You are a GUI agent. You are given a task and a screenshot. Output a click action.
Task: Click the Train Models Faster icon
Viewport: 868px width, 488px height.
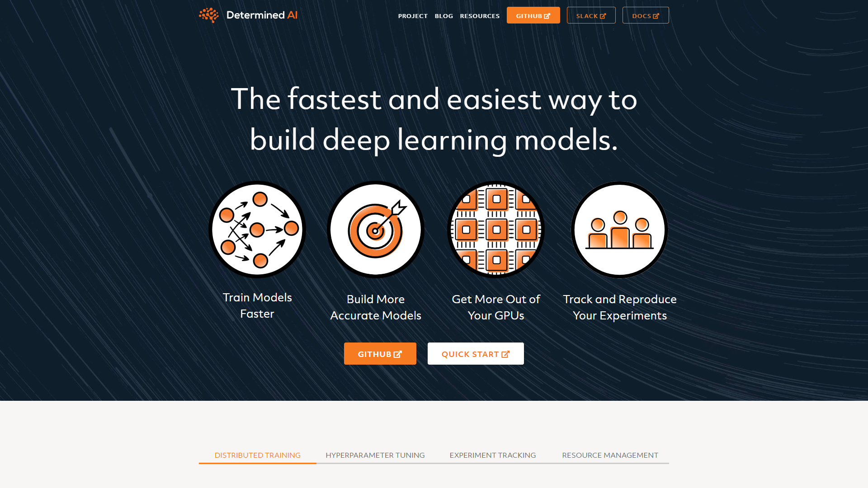point(257,229)
